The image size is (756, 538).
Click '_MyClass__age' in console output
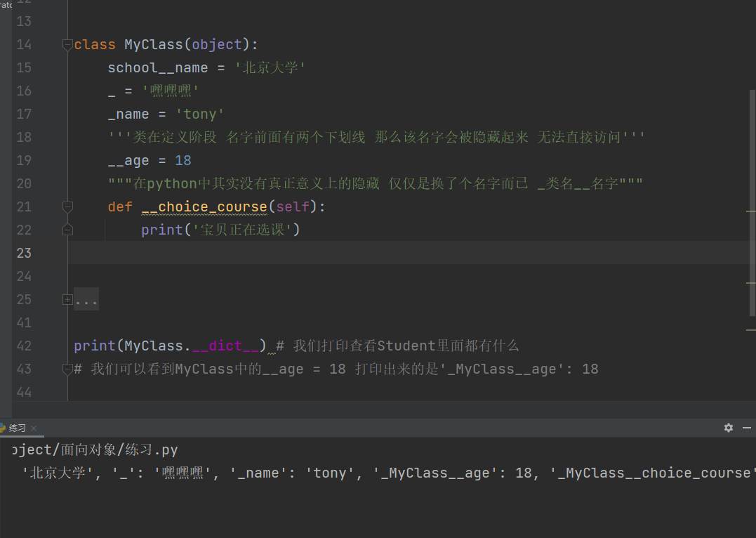click(438, 473)
